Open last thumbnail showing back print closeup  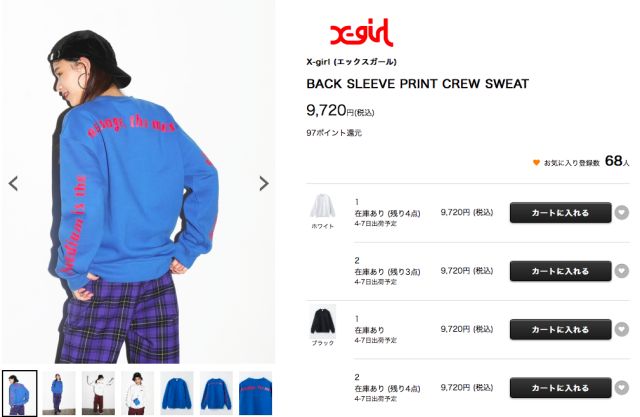tap(256, 393)
